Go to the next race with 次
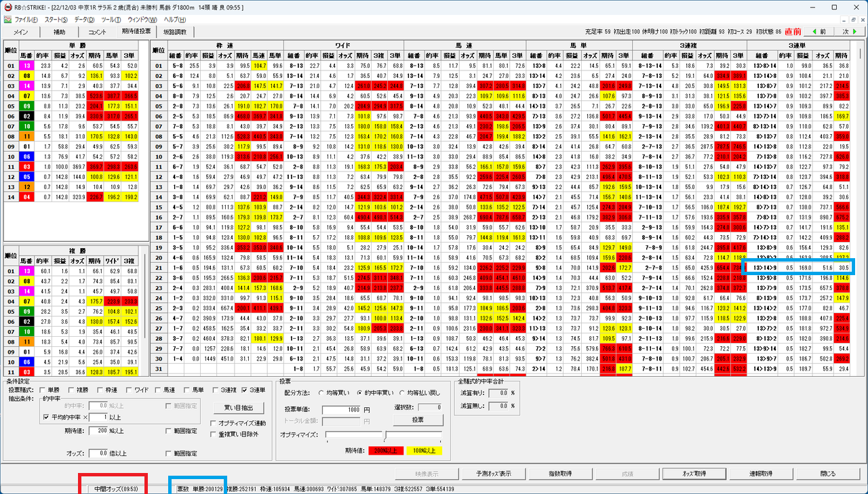 click(x=849, y=31)
